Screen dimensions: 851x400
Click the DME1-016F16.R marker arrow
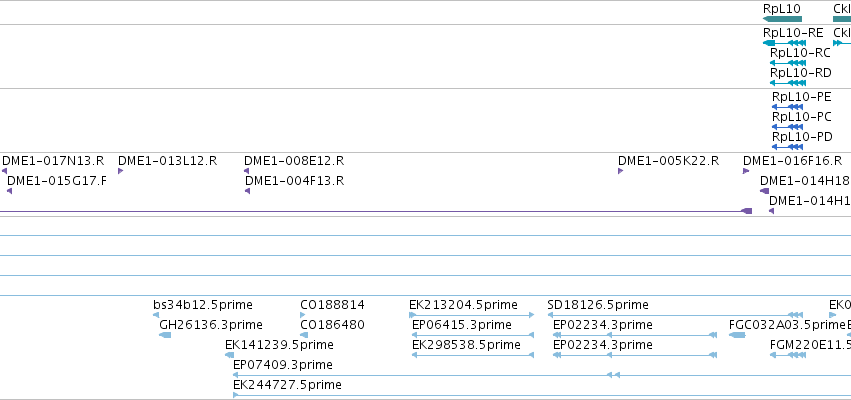(x=746, y=171)
